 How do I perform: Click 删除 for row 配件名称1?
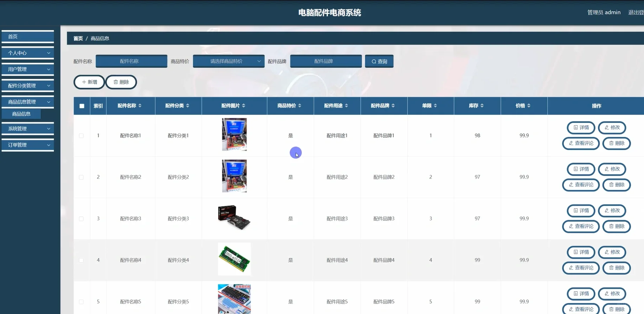pos(617,143)
